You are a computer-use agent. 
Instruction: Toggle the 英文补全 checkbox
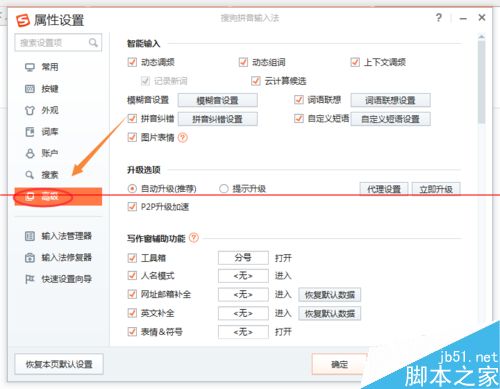tap(132, 313)
